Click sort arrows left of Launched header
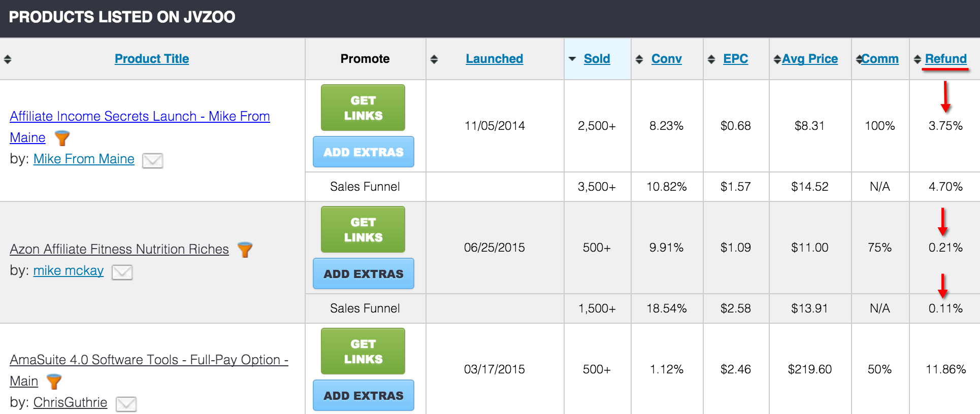This screenshot has width=980, height=414. [x=434, y=59]
